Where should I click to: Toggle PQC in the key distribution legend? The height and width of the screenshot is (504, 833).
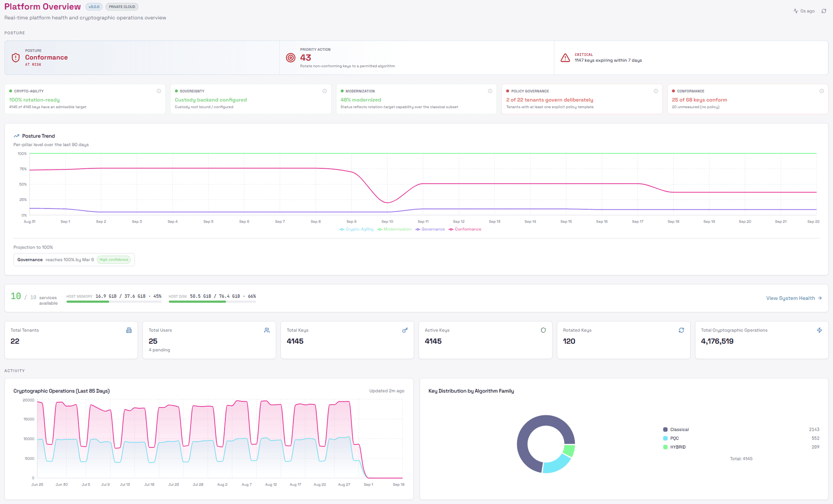pyautogui.click(x=671, y=438)
